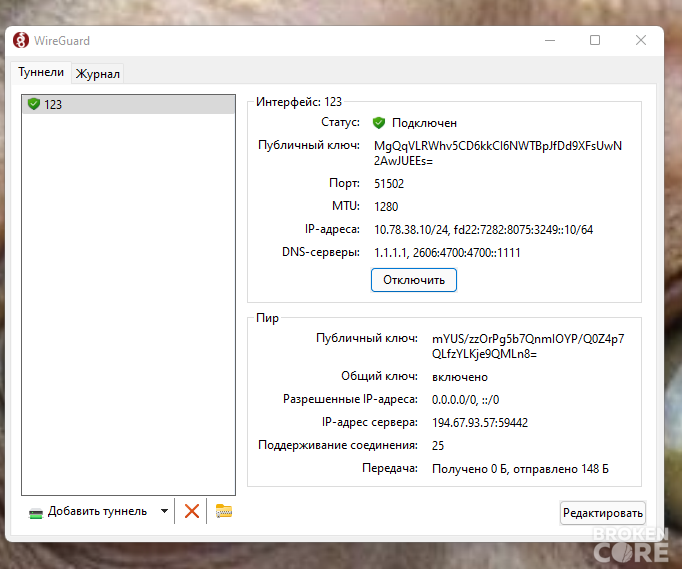Click server endpoint 194.67.93.57:59442
The width and height of the screenshot is (682, 569).
(480, 423)
